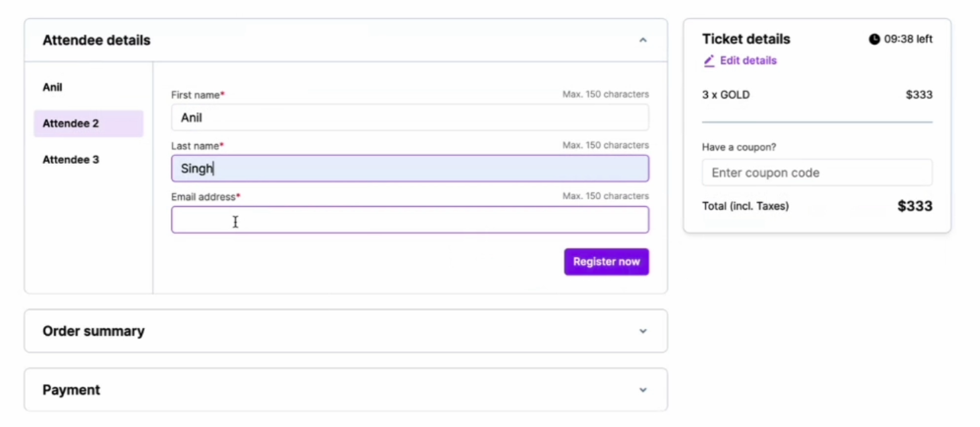980x427 pixels.
Task: Select the Email address input box
Action: pyautogui.click(x=409, y=220)
